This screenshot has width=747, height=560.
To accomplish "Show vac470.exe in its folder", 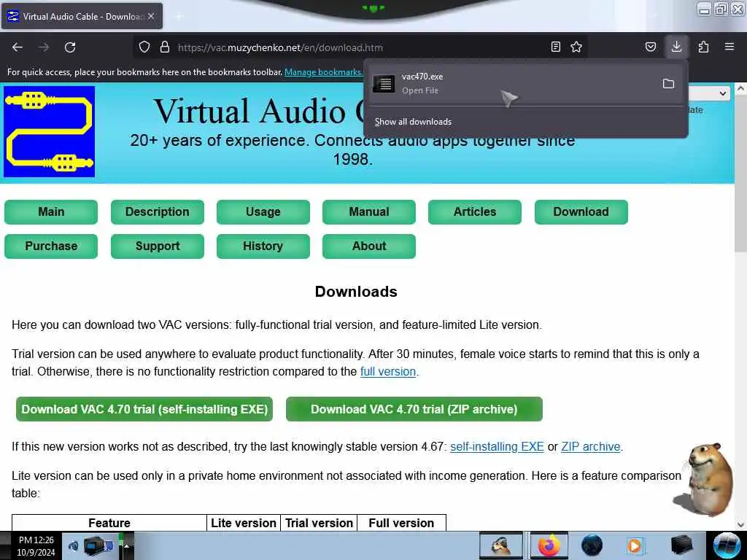I will [x=668, y=84].
